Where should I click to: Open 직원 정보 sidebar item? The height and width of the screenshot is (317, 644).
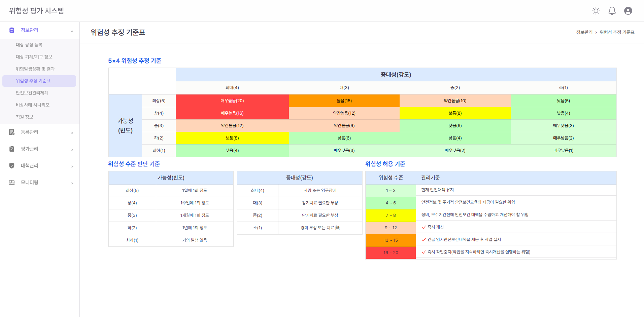[x=25, y=117]
